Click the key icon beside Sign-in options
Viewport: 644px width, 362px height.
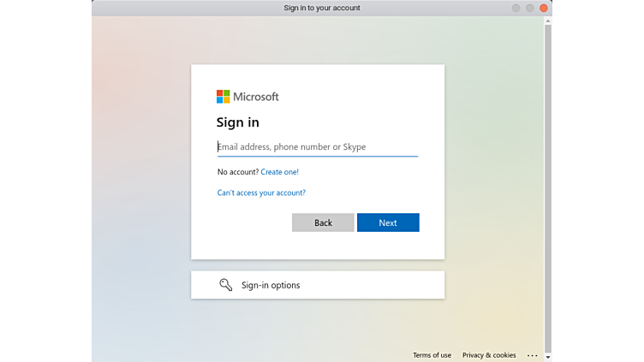coord(225,284)
